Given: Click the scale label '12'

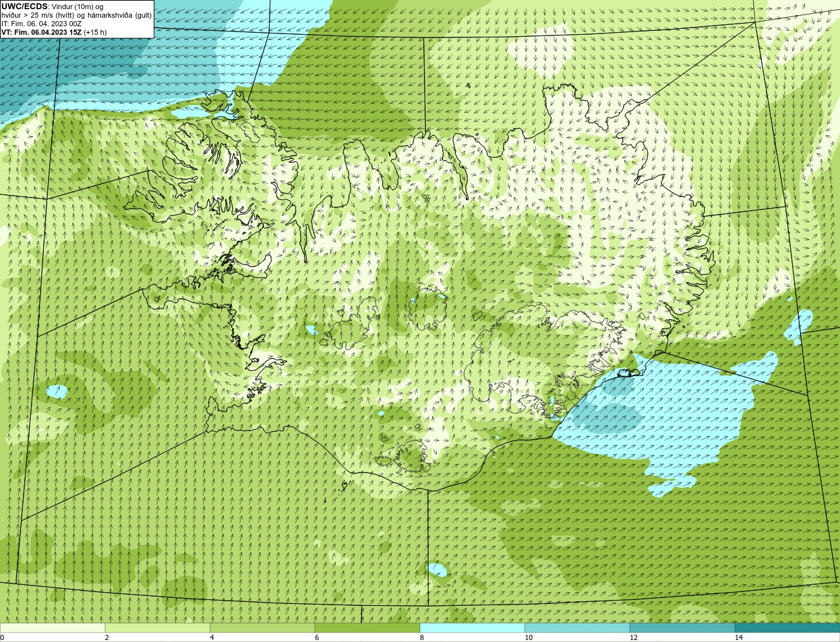Looking at the screenshot, I should tap(633, 637).
